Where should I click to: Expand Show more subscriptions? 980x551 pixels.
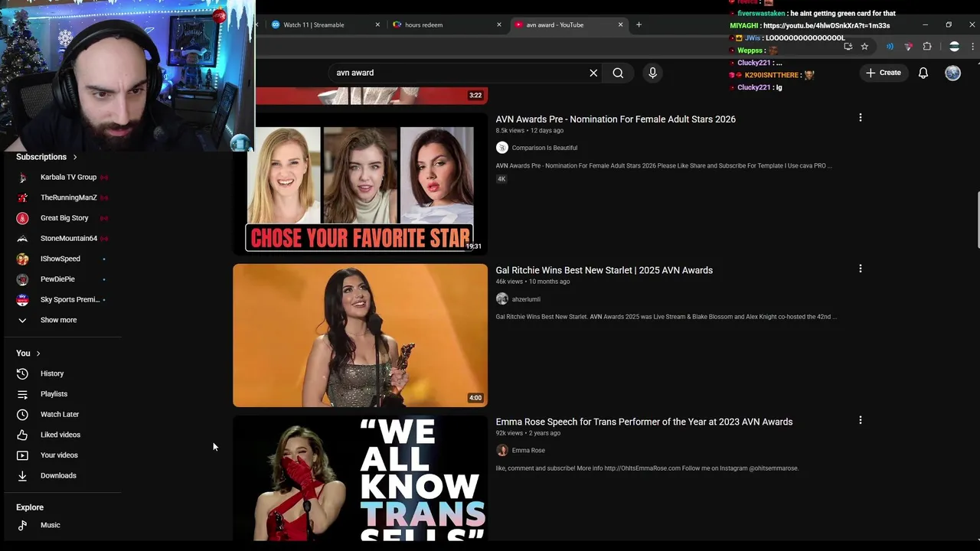(x=58, y=320)
